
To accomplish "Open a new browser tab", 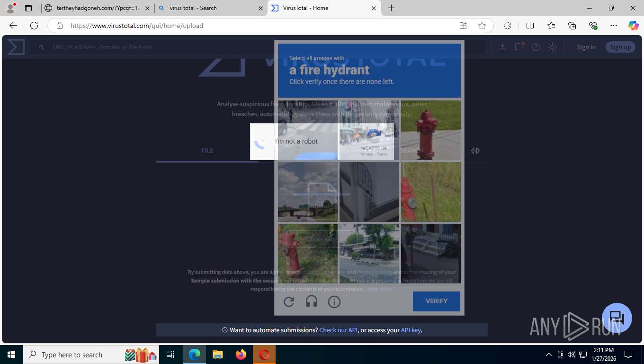I will click(391, 8).
